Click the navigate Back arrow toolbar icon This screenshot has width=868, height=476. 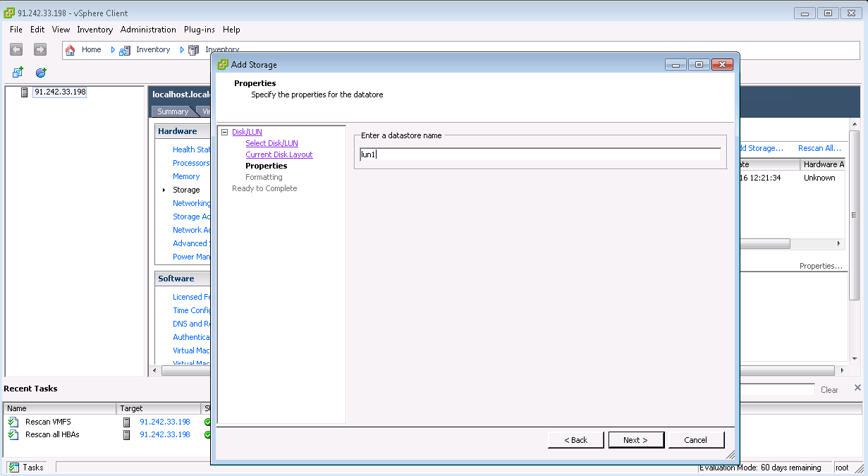pos(17,49)
